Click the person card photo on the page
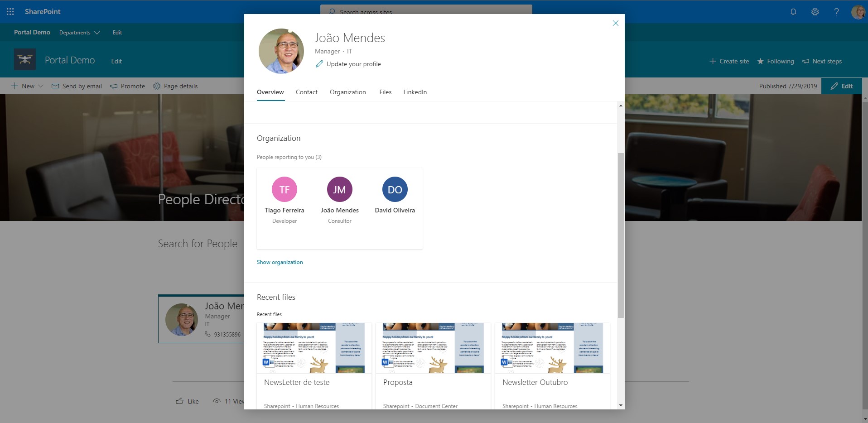 click(182, 319)
